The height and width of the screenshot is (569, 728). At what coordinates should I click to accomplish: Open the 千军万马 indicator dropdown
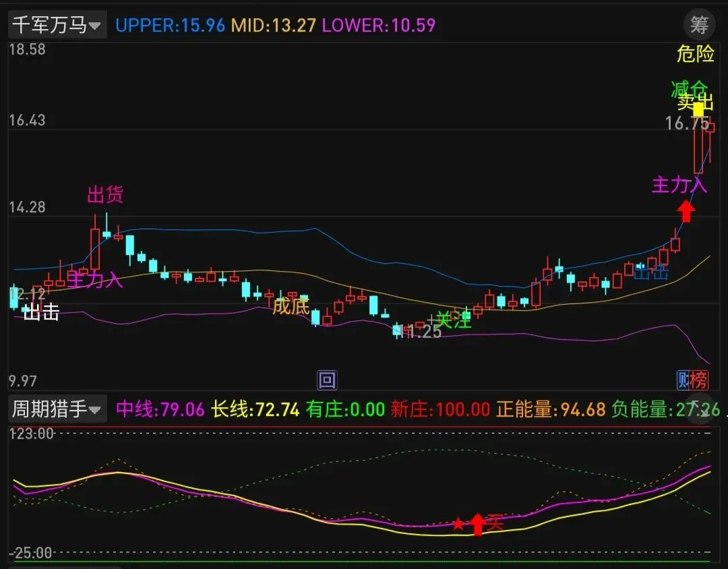(57, 25)
